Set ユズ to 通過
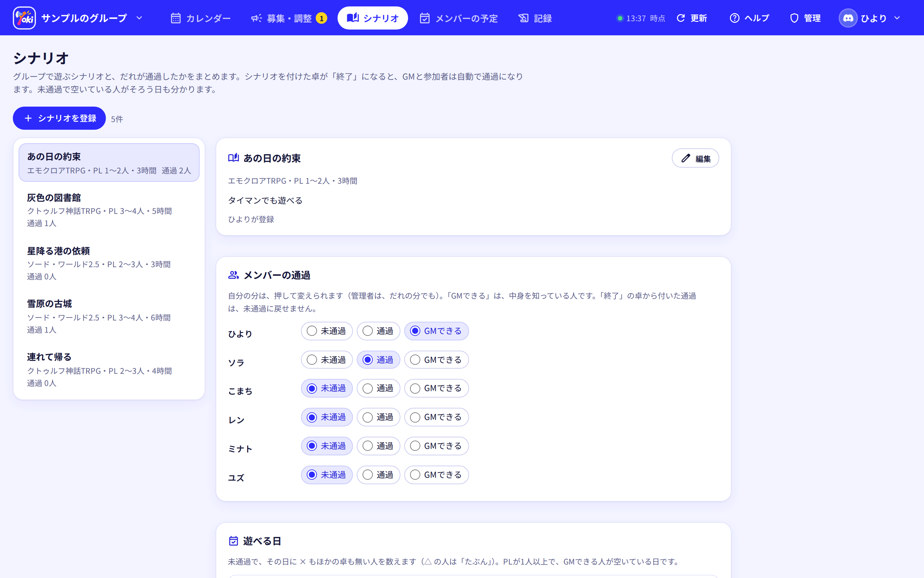 [378, 475]
